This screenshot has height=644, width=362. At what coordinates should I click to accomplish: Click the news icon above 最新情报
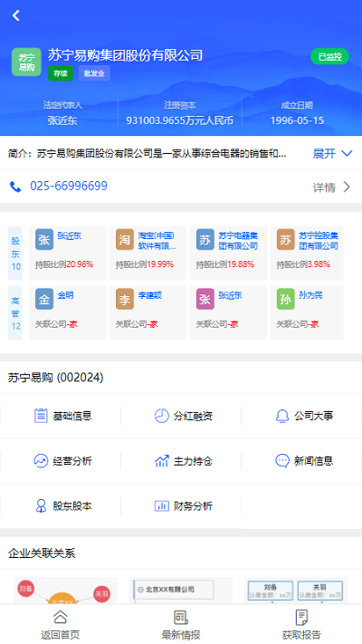181,618
